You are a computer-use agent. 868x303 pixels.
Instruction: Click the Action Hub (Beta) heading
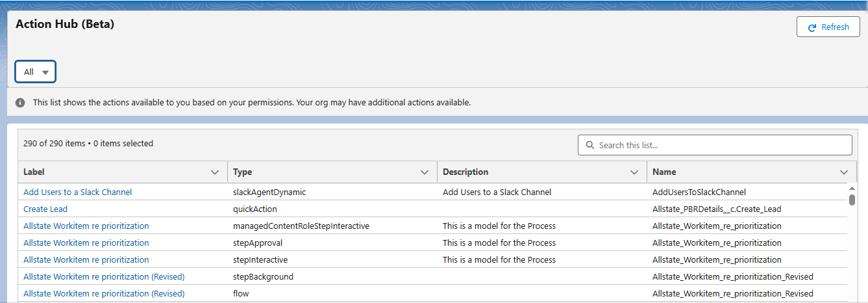pyautogui.click(x=65, y=24)
